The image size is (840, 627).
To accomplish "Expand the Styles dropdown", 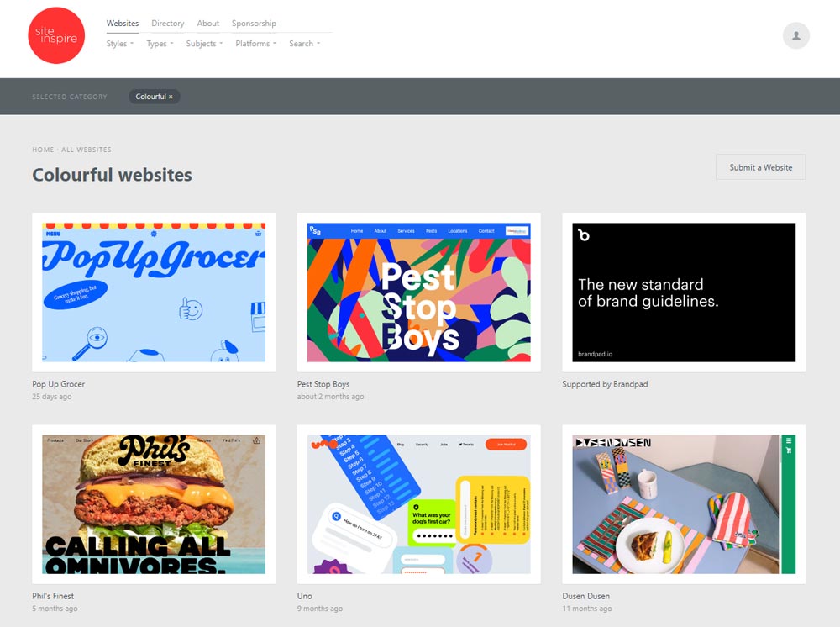I will pos(119,44).
